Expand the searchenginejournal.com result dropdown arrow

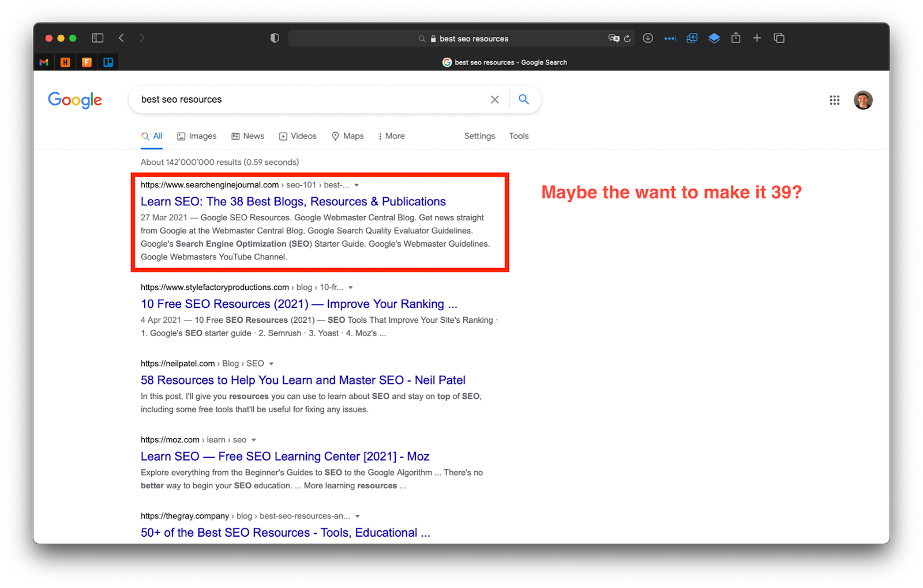(357, 185)
